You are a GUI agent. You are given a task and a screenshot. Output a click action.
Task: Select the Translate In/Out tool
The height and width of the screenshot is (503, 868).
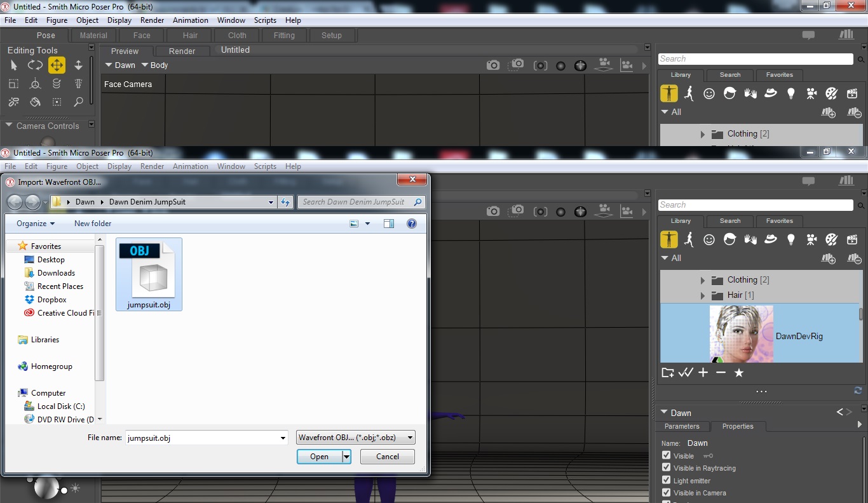(x=78, y=65)
